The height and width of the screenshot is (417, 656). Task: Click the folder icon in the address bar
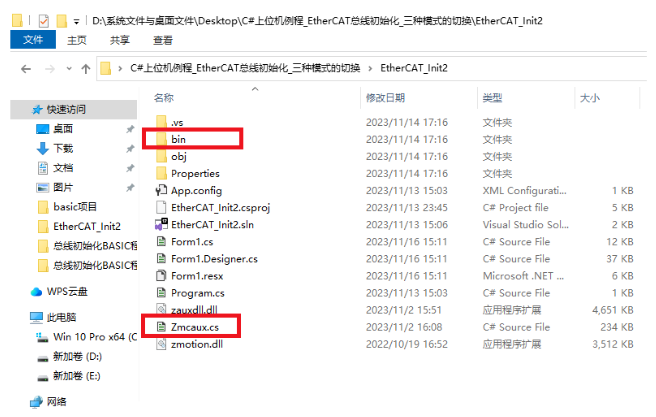106,68
